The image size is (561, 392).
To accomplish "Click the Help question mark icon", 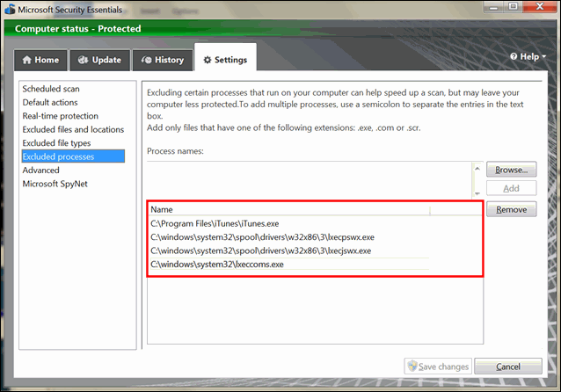I will click(x=514, y=56).
